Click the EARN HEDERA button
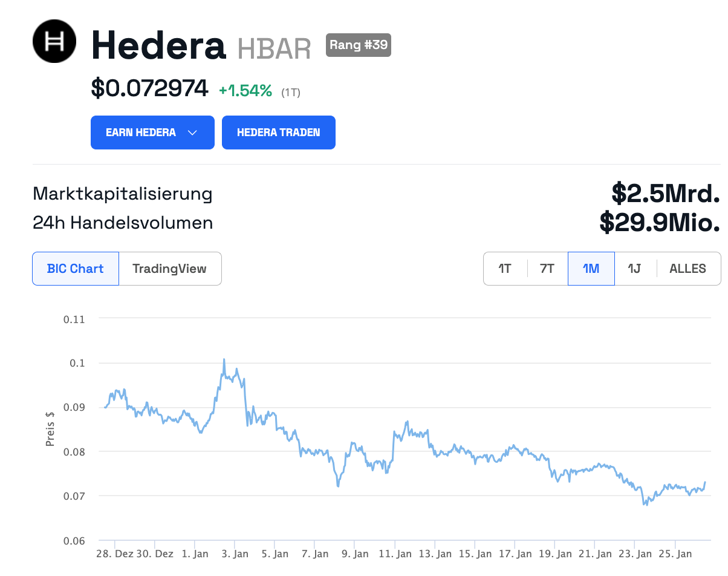 point(152,133)
